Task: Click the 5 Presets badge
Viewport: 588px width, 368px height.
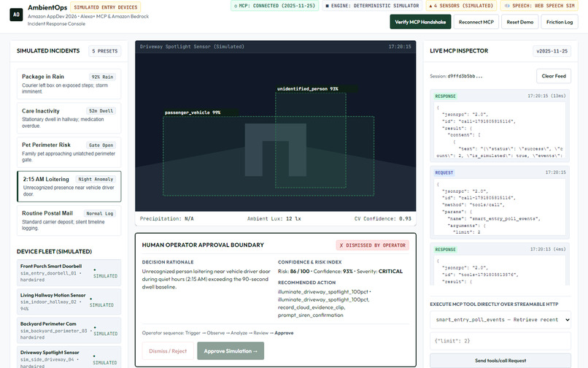Action: point(105,50)
